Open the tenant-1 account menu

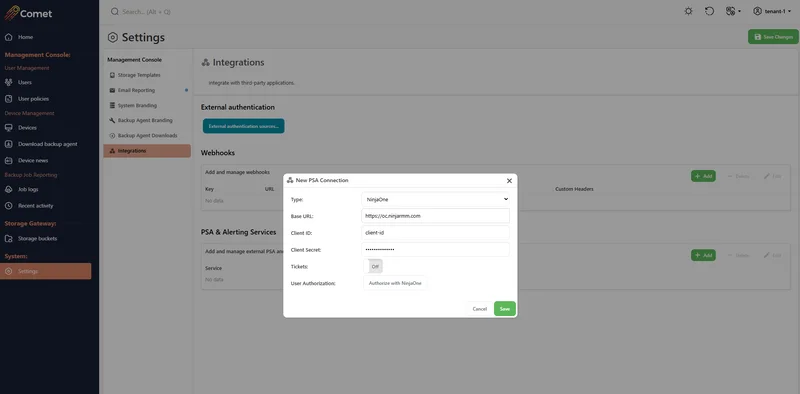771,11
